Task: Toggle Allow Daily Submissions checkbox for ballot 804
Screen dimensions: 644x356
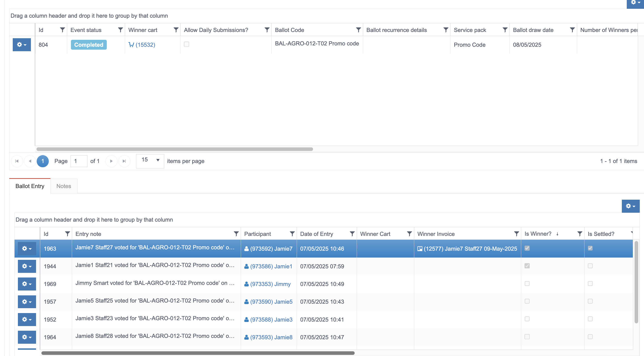Action: click(x=186, y=44)
